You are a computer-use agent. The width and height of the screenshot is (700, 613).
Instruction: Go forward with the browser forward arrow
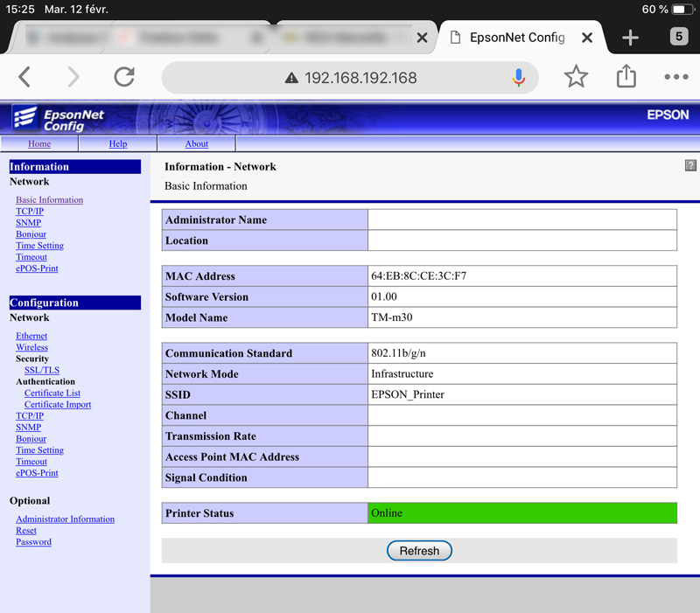[x=73, y=77]
